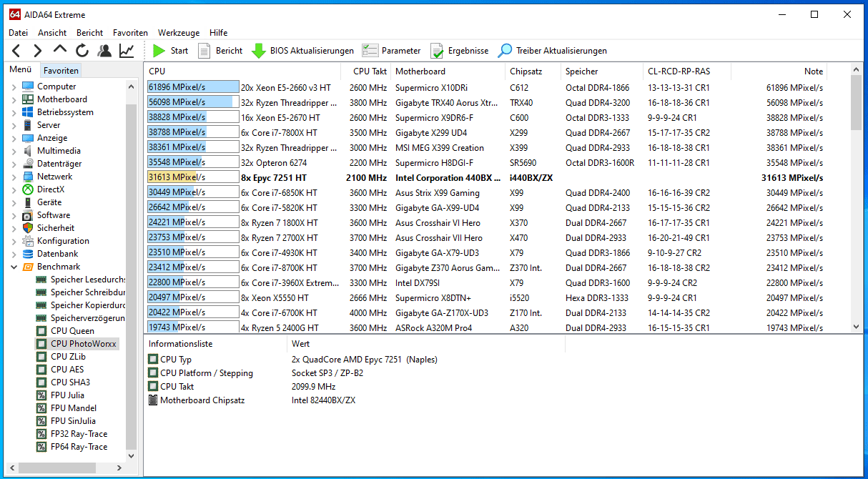Expand the Betriebssystem tree node
Image resolution: width=868 pixels, height=479 pixels.
[14, 112]
